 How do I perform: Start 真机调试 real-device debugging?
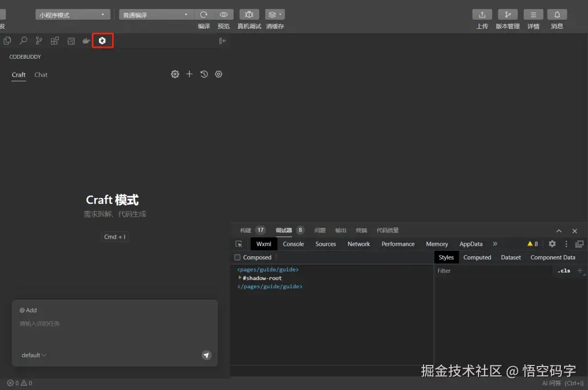[249, 14]
